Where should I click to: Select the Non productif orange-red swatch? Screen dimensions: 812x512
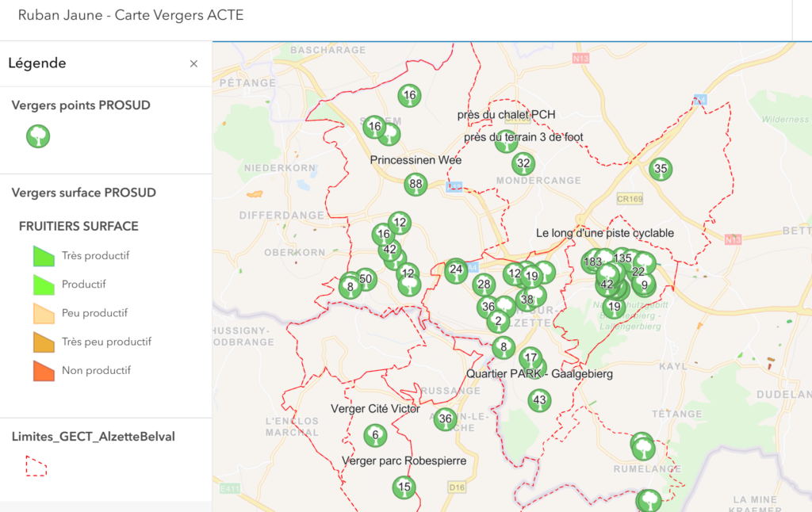pos(44,370)
